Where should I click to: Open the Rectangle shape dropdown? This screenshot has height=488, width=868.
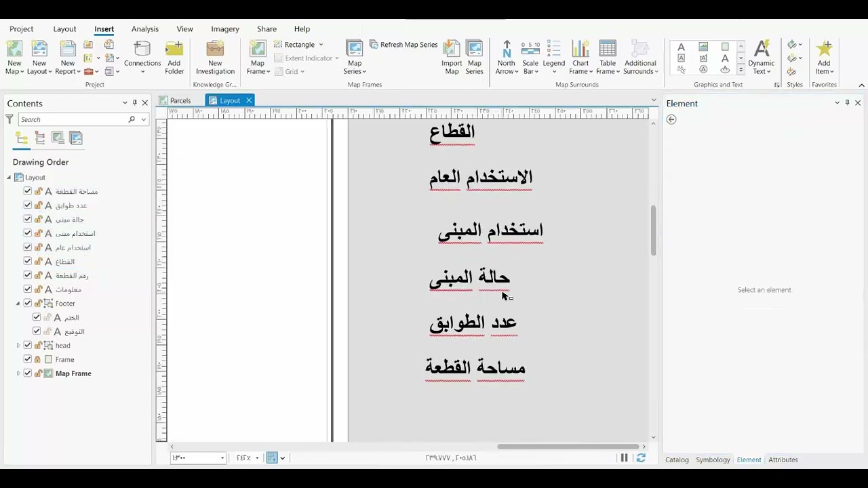click(x=321, y=45)
